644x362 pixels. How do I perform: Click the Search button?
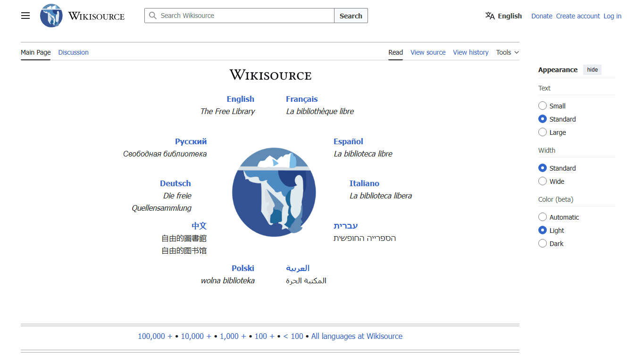pyautogui.click(x=351, y=16)
